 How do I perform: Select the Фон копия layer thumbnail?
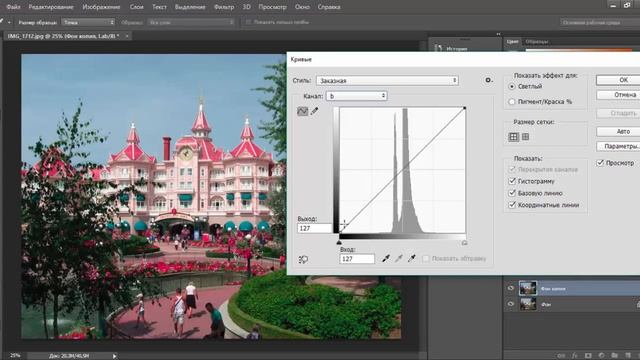pyautogui.click(x=528, y=288)
